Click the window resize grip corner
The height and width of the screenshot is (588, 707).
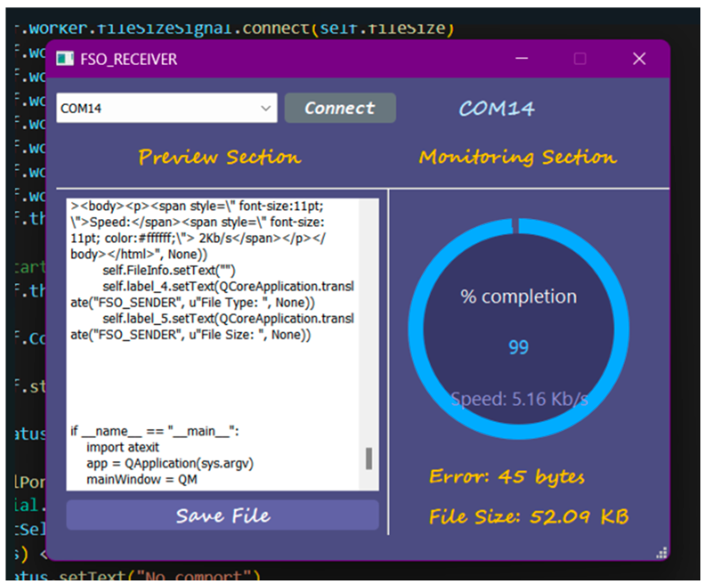661,553
